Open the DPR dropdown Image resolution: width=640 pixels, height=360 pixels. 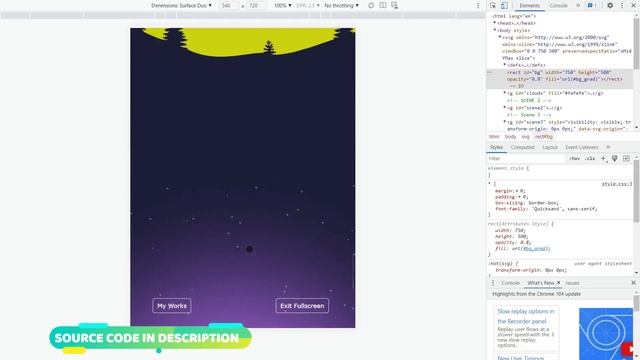308,6
